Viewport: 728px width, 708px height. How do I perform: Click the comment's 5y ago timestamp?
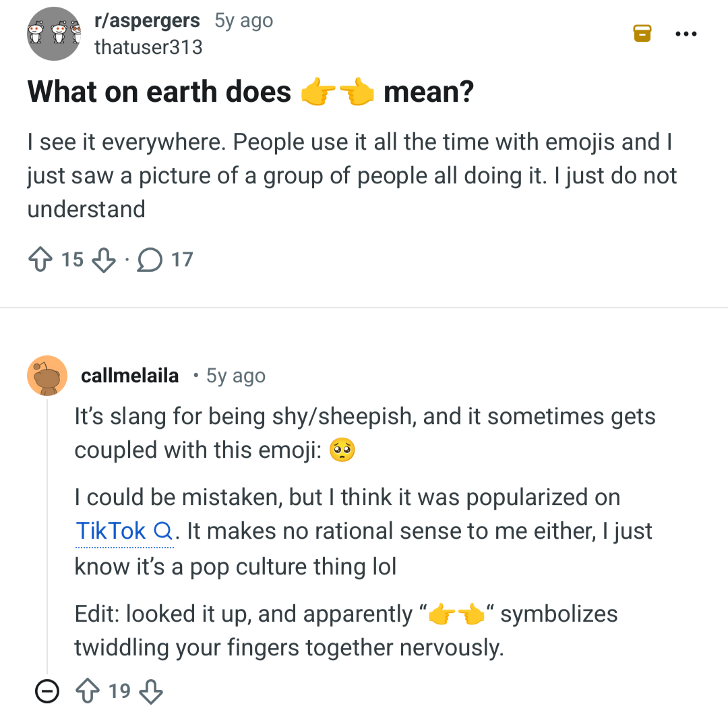click(235, 376)
